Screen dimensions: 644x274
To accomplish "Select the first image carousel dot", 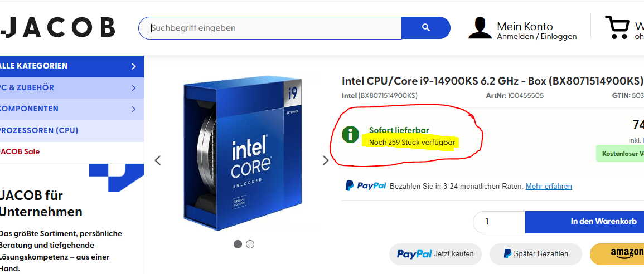I will click(238, 244).
